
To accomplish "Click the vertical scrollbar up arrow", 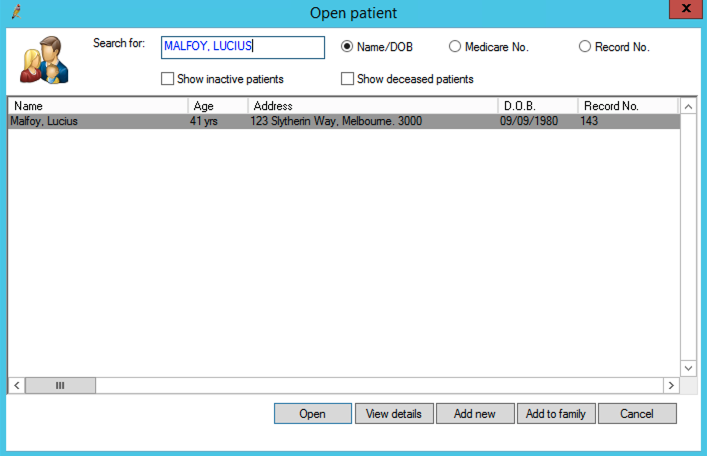I will tap(688, 107).
